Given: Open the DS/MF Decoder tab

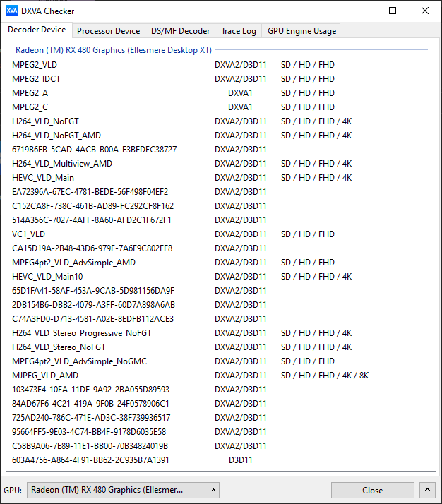Looking at the screenshot, I should [x=180, y=31].
